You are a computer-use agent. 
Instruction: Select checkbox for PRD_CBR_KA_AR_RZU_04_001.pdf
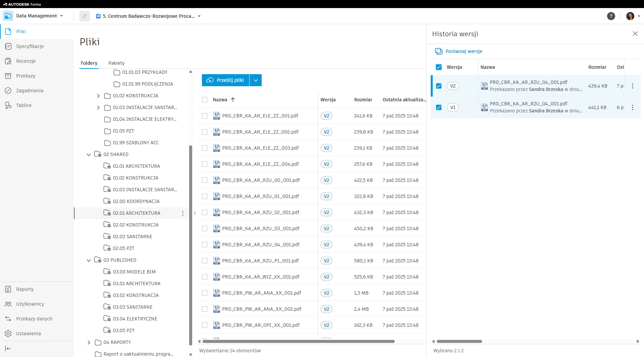(205, 245)
